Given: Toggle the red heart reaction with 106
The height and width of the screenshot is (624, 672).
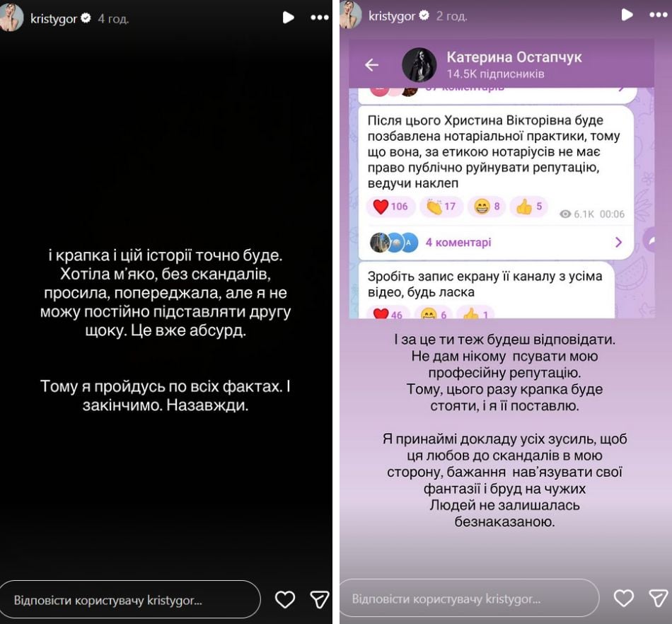Looking at the screenshot, I should click(390, 207).
